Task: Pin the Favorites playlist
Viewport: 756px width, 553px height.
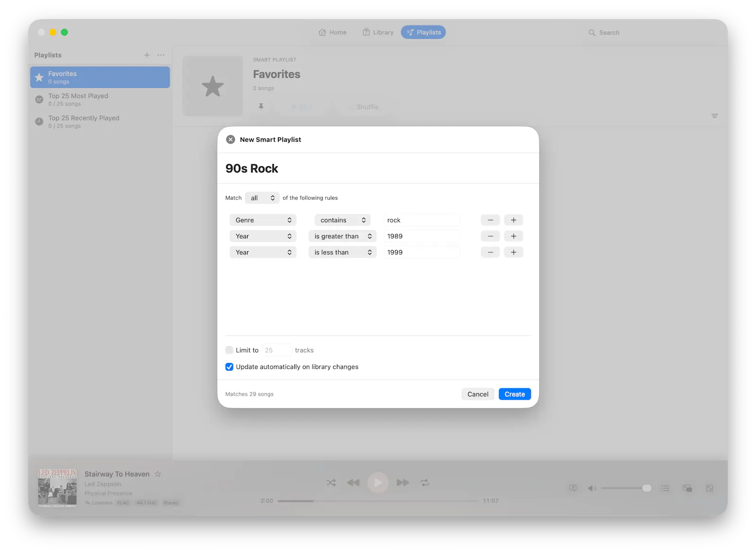Action: pos(261,107)
